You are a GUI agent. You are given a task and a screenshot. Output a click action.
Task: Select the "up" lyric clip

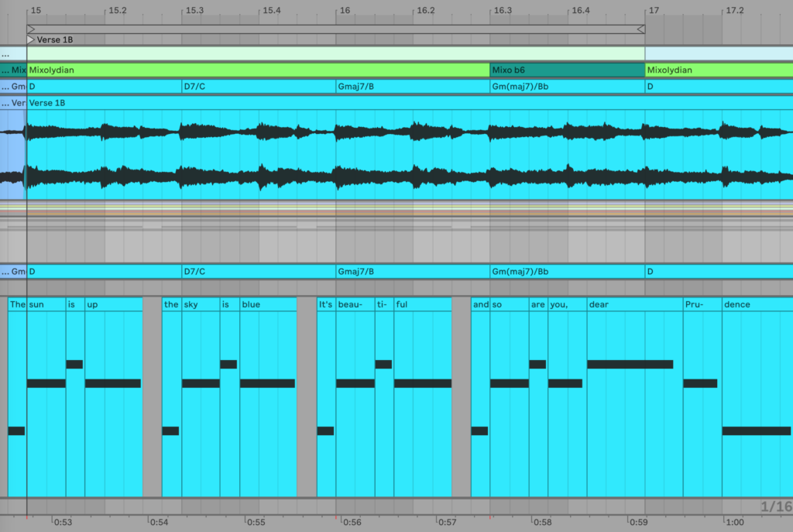point(114,304)
